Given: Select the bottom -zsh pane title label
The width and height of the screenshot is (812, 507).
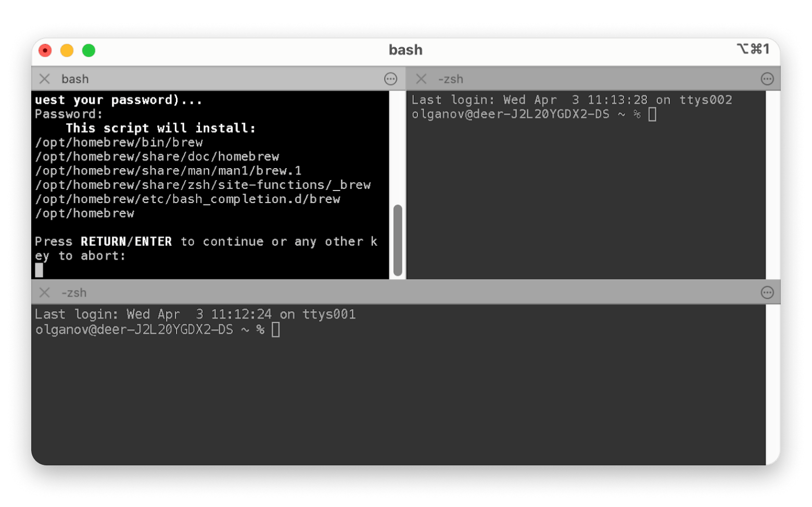Looking at the screenshot, I should pos(74,293).
